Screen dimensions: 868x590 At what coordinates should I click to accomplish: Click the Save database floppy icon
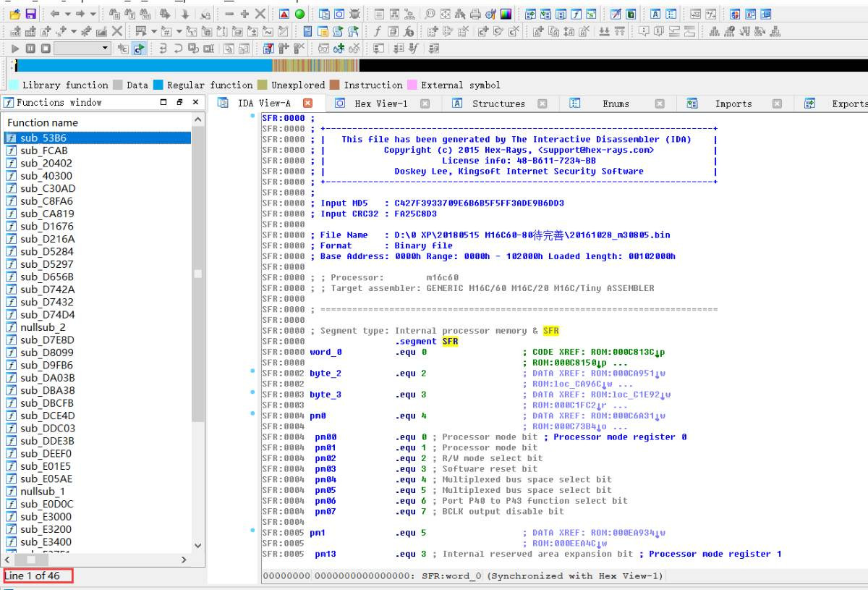coord(30,14)
